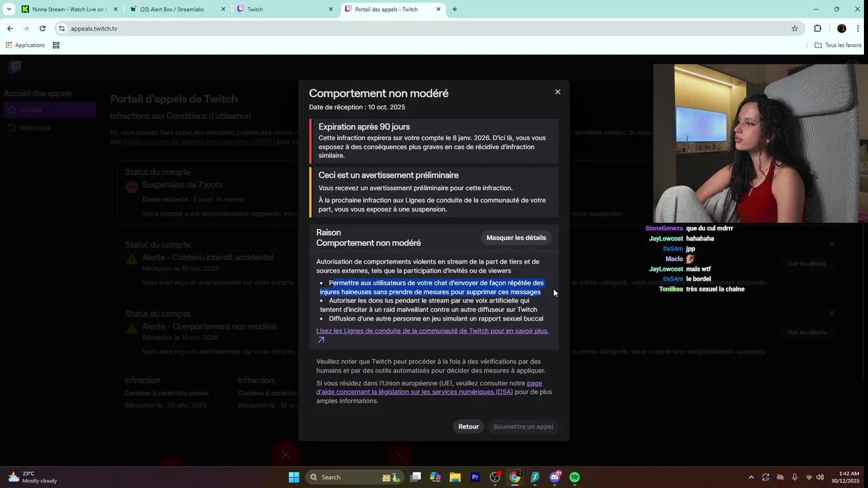Screen dimensions: 868x488
Task: Open the Tous les favoris folder
Action: coord(838,45)
